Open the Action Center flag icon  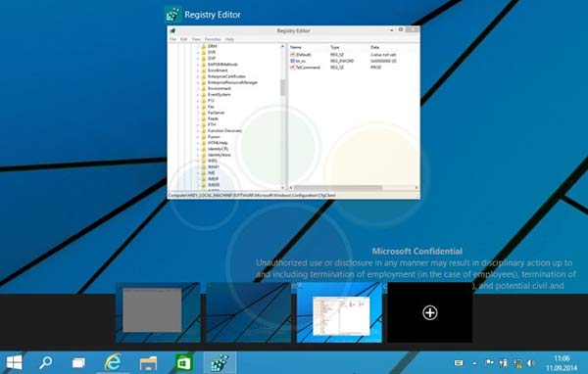coord(489,363)
